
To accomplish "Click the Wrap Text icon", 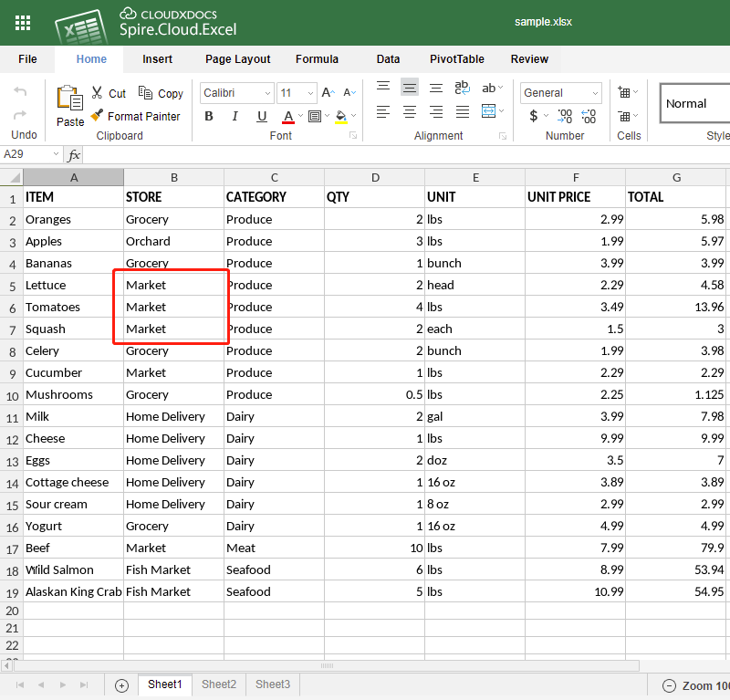I will click(x=461, y=88).
